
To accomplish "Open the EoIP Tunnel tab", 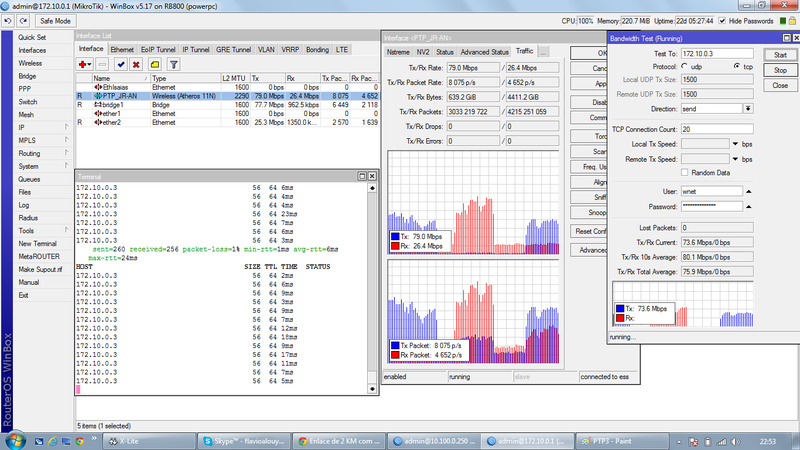I will coord(158,49).
